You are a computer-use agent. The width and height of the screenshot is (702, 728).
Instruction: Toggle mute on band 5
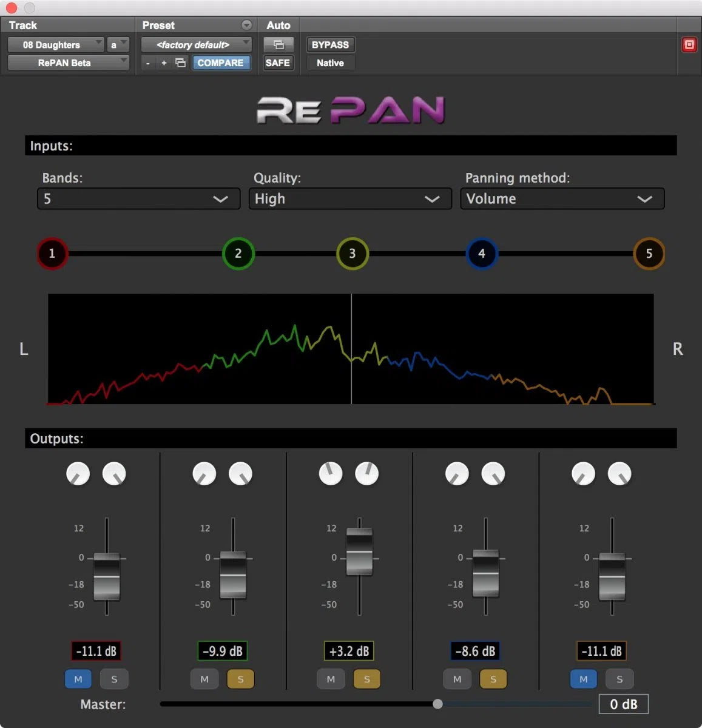tap(583, 679)
